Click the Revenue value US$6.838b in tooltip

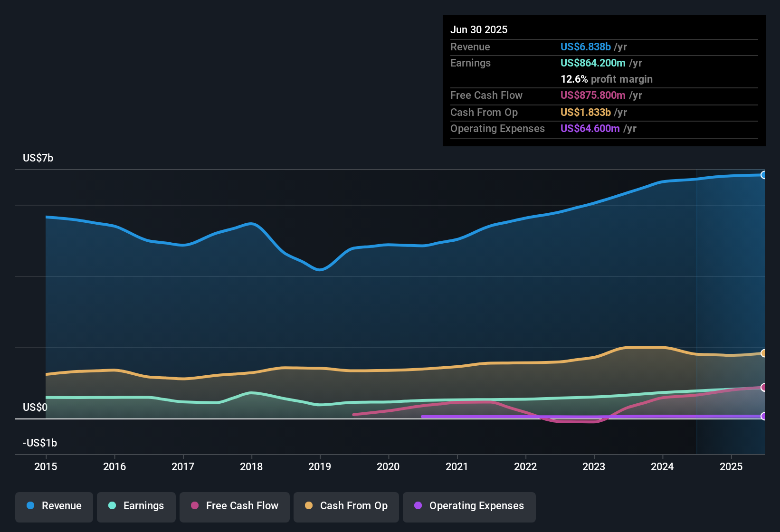(x=586, y=47)
